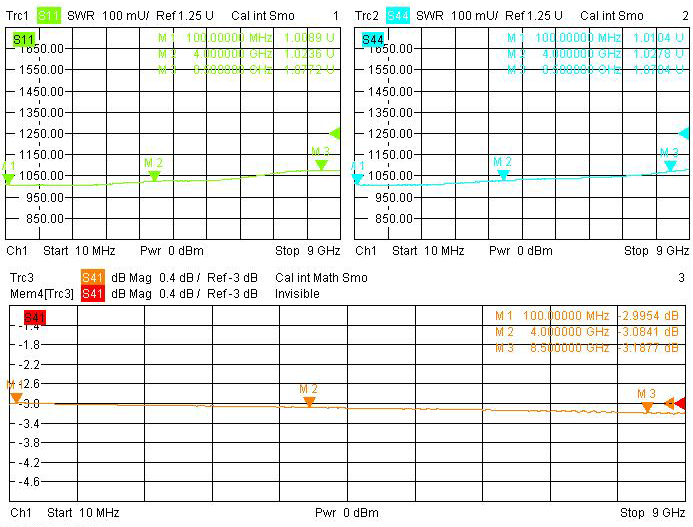Select orange marker M3 on the S41 trace
This screenshot has height=527, width=693.
[x=647, y=405]
